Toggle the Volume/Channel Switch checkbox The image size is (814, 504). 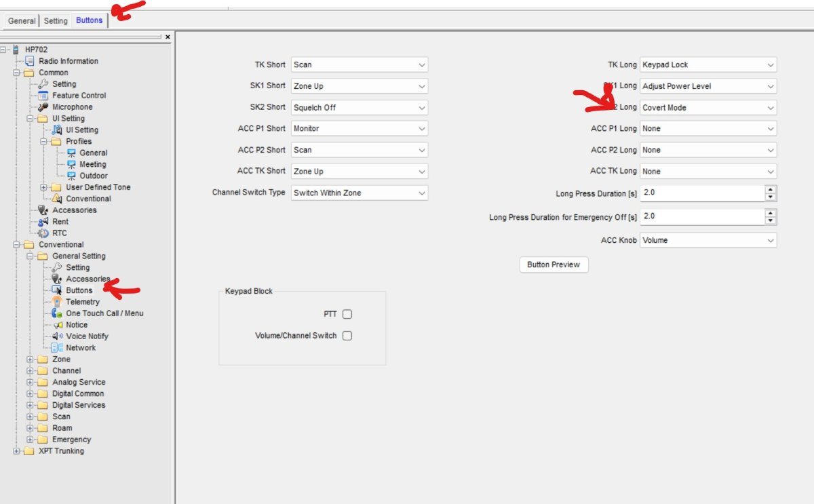347,336
